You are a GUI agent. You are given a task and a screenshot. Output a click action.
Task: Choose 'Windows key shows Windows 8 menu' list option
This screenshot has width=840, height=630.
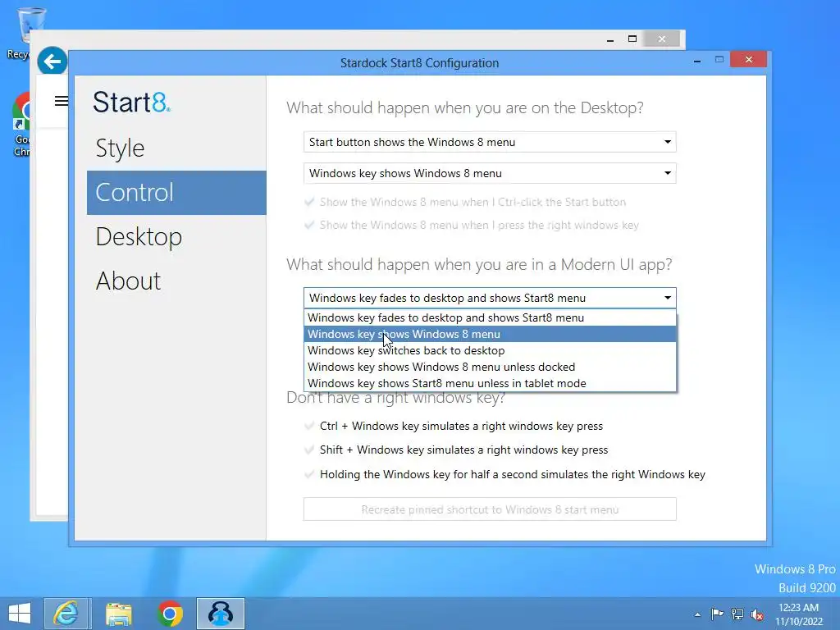click(491, 334)
